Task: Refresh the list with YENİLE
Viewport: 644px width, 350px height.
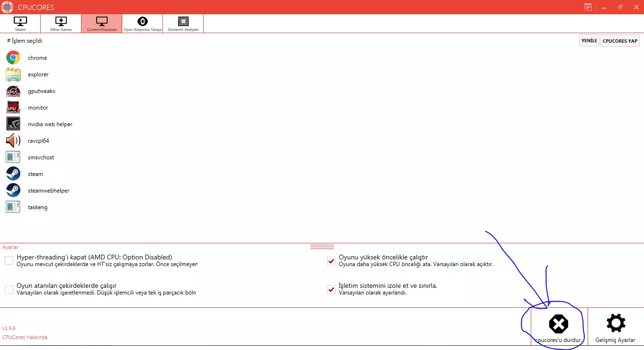Action: pos(589,41)
